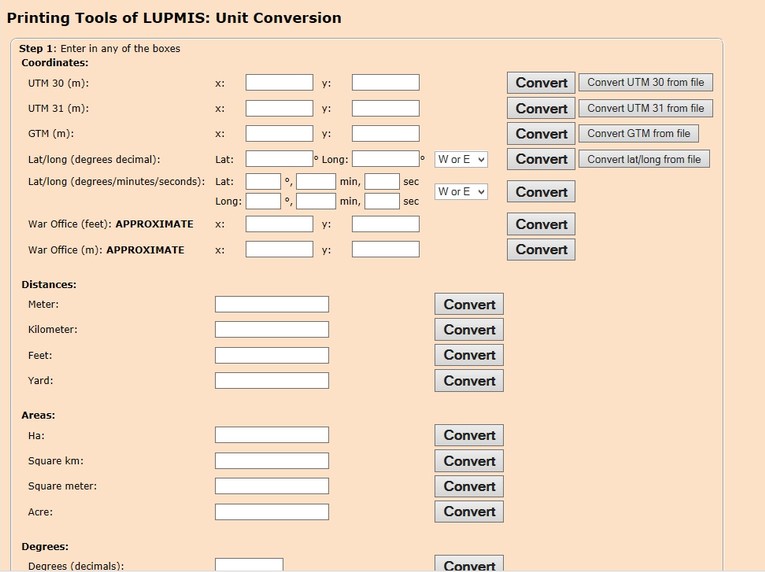Focus UTM 31 x input field
The height and width of the screenshot is (572, 765).
pyautogui.click(x=279, y=108)
